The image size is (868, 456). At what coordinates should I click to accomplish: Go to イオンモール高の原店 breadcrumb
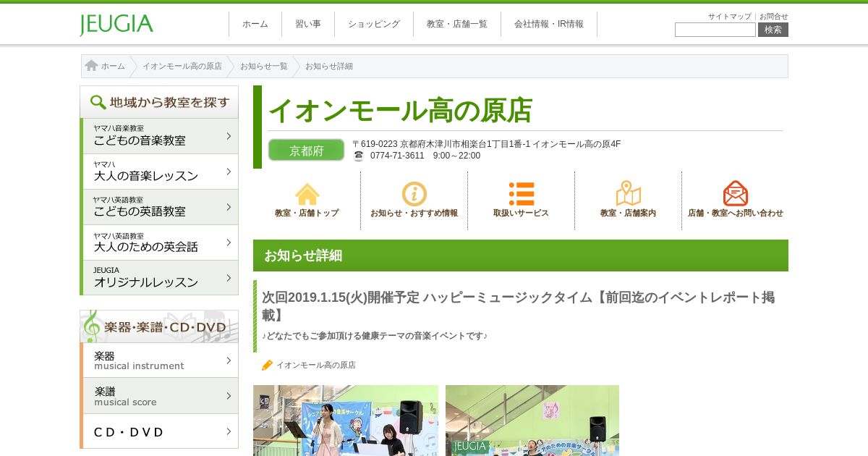[x=182, y=66]
